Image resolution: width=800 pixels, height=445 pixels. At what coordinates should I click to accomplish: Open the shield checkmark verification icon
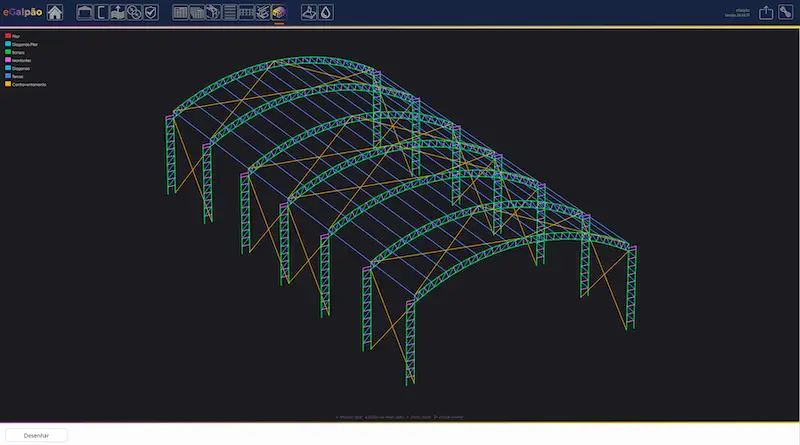tap(150, 13)
